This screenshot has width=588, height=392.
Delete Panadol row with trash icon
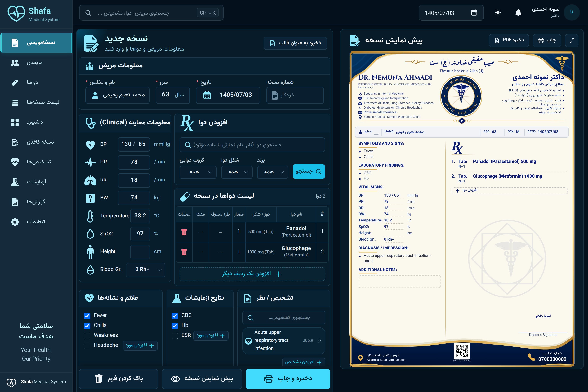coord(184,232)
